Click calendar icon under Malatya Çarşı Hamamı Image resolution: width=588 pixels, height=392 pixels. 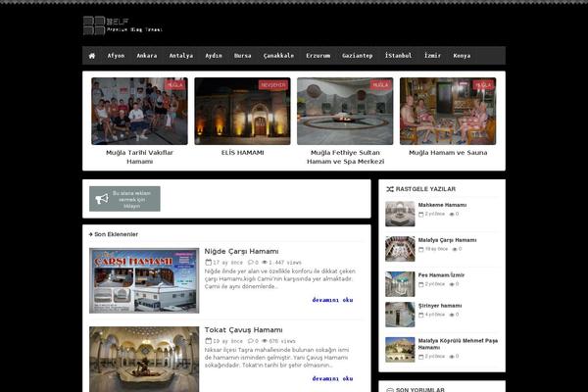(x=421, y=249)
